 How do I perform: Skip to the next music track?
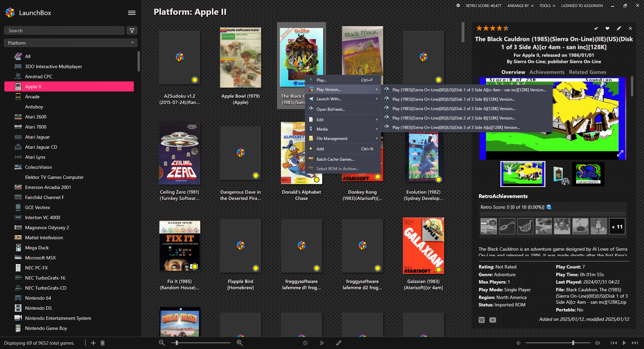(635, 343)
